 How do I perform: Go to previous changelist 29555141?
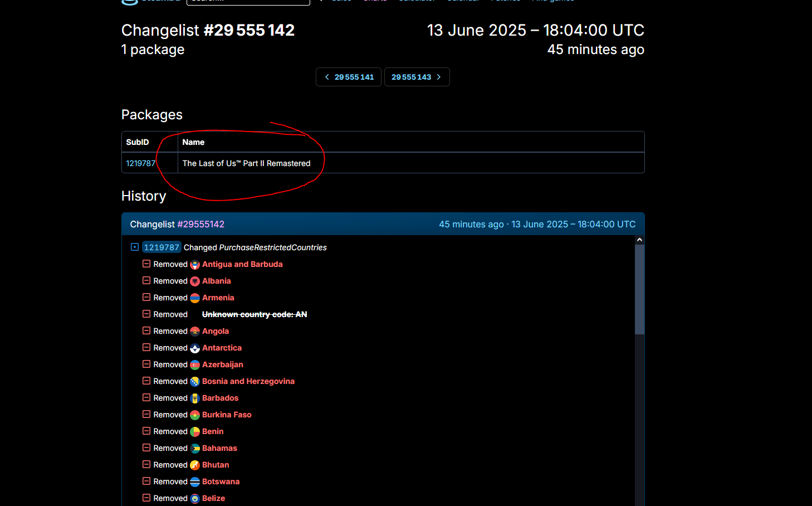coord(349,77)
